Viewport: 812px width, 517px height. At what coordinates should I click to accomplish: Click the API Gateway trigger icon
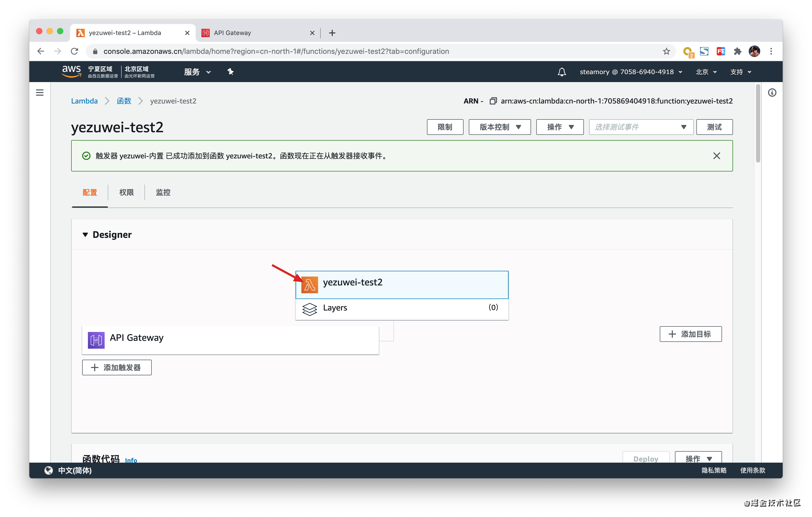96,340
